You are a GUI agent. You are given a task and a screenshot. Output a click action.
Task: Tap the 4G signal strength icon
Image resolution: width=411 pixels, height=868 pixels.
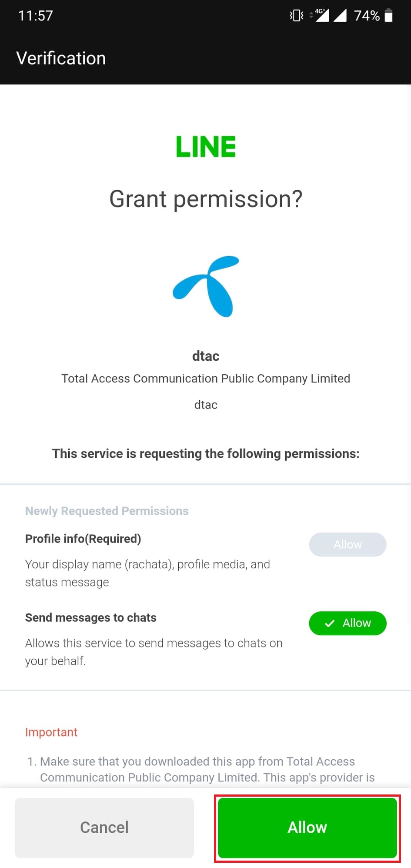point(321,15)
